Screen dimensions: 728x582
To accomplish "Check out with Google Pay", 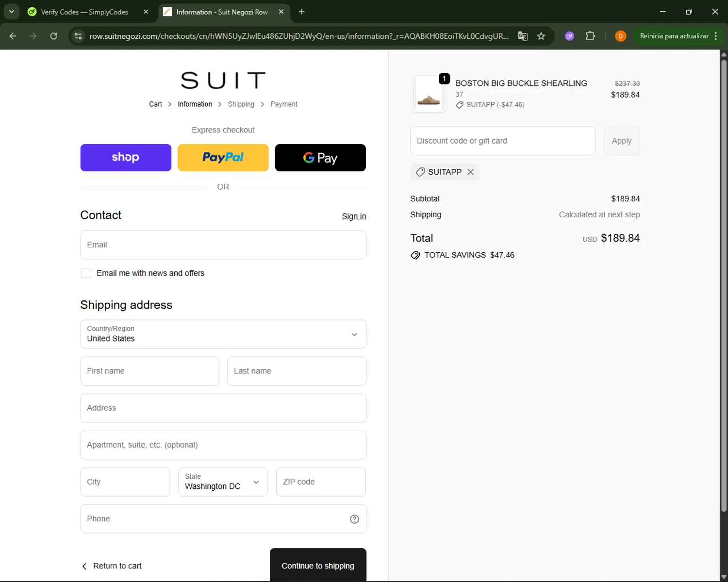I will tap(320, 158).
